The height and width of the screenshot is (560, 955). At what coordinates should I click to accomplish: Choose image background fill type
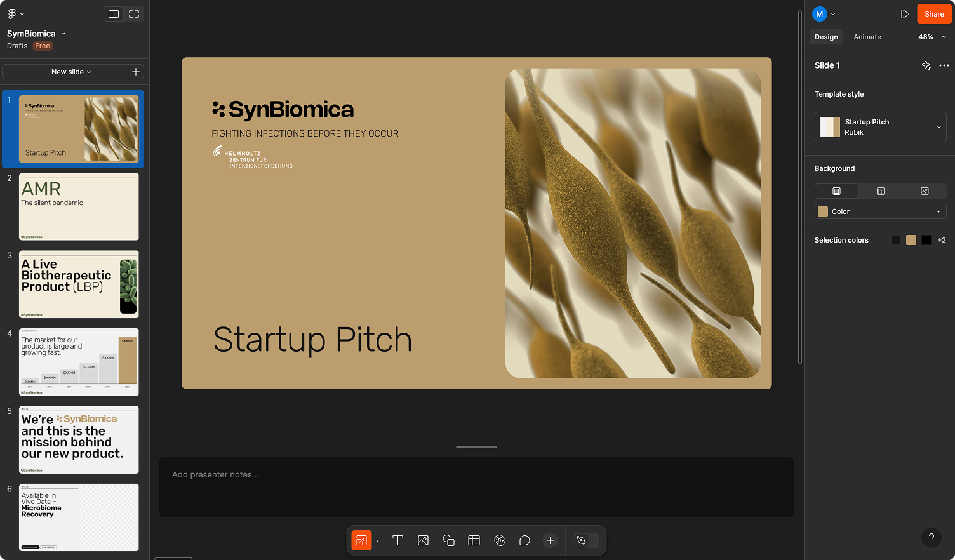[x=925, y=191]
